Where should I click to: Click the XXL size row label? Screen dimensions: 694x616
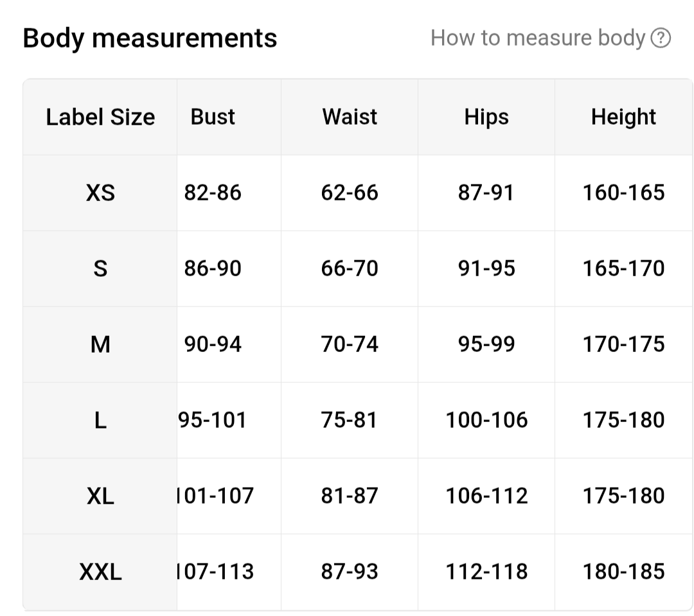point(100,572)
